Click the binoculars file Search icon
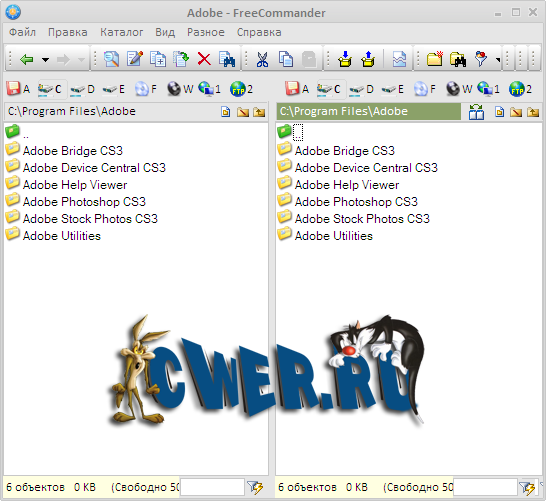Viewport: 546px width, 501px height. [227, 59]
